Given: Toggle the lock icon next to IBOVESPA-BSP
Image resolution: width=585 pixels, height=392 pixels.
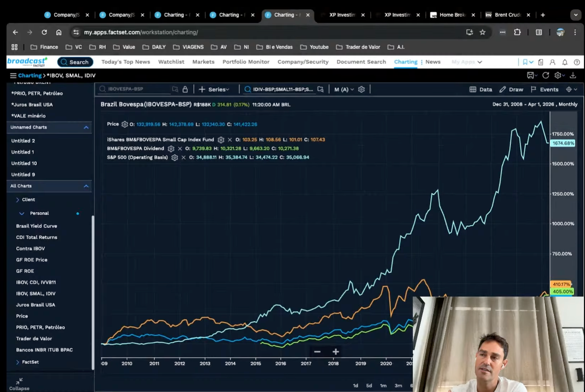Looking at the screenshot, I should pyautogui.click(x=185, y=90).
